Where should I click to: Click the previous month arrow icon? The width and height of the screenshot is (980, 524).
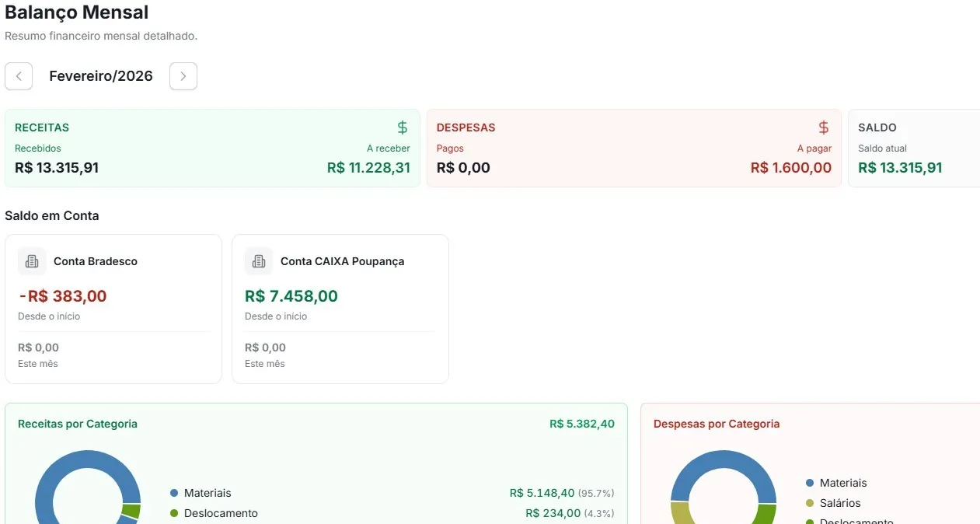click(x=18, y=75)
